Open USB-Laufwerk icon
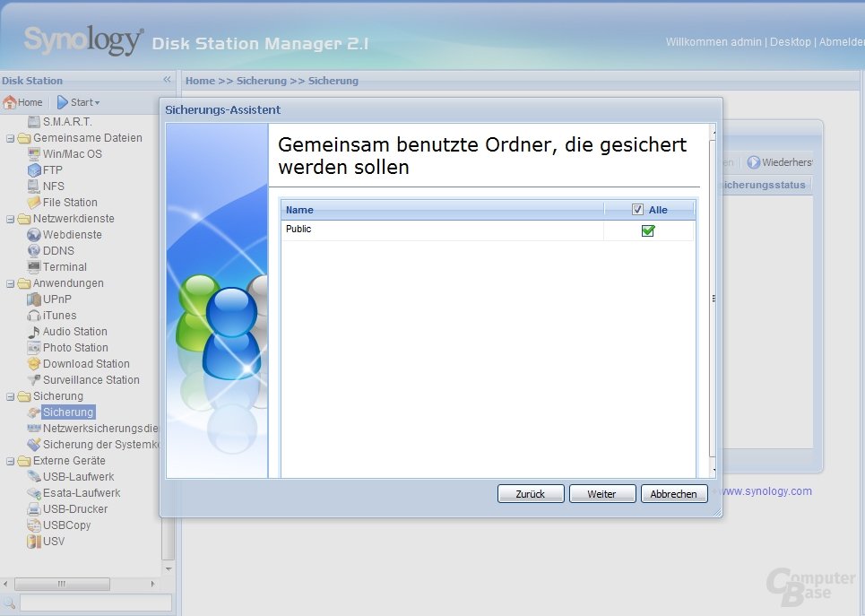 (34, 476)
